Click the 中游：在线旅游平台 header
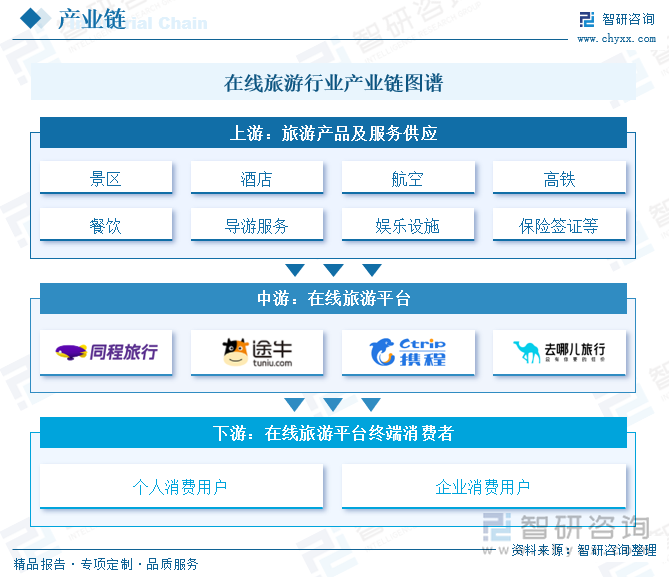Screen dimensions: 669x577 [x=333, y=298]
